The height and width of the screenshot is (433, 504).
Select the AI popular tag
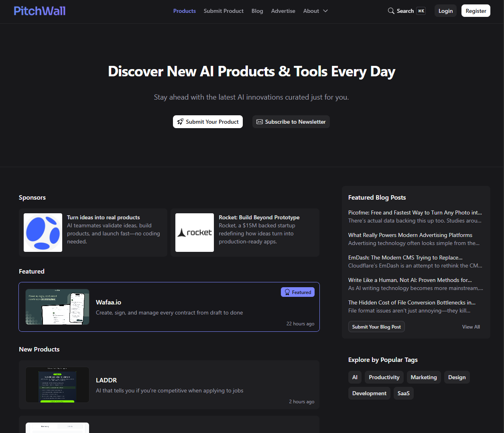click(x=355, y=377)
